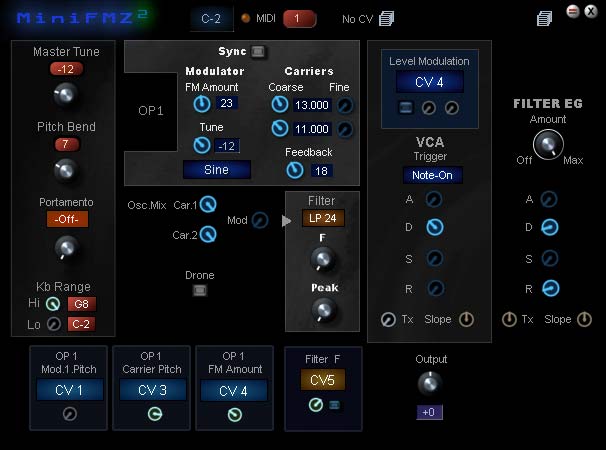Click the Pitch Bend knob
This screenshot has width=606, height=450.
pyautogui.click(x=66, y=169)
